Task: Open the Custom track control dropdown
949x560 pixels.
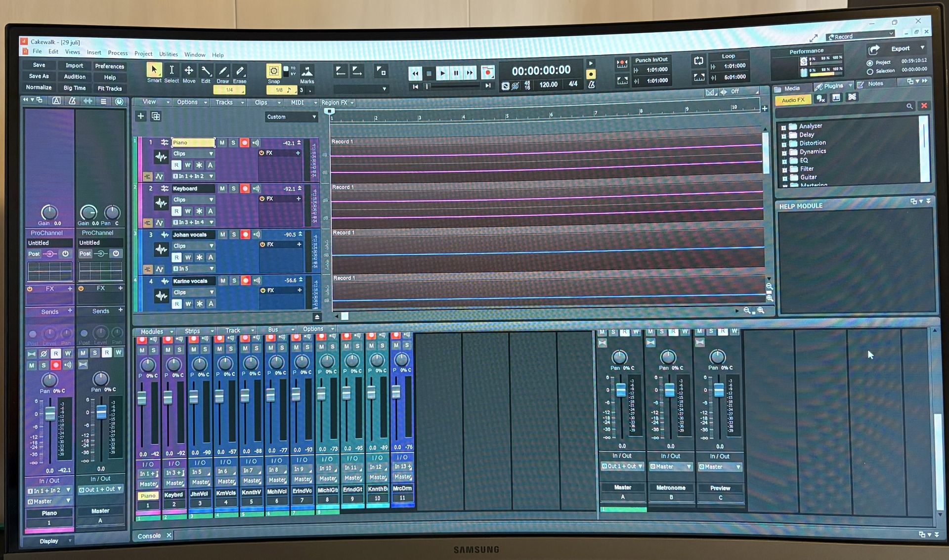Action: click(291, 117)
